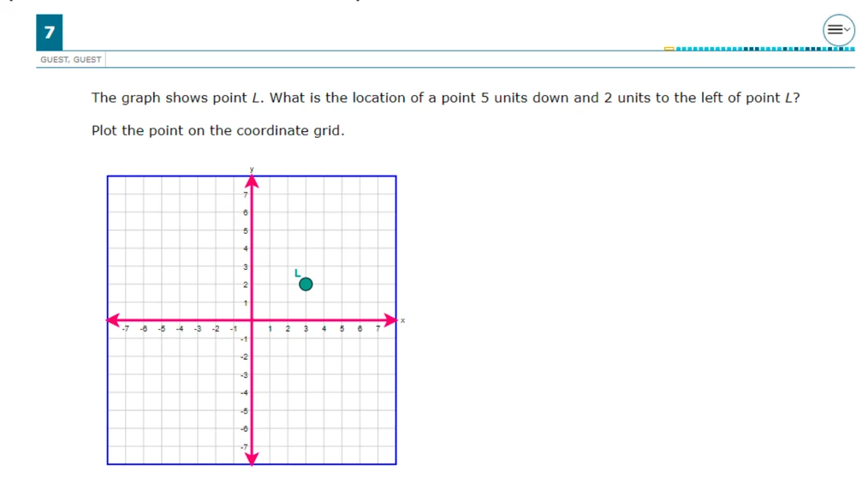Click the origin of the coordinate grid
This screenshot has height=478, width=868.
pos(252,320)
